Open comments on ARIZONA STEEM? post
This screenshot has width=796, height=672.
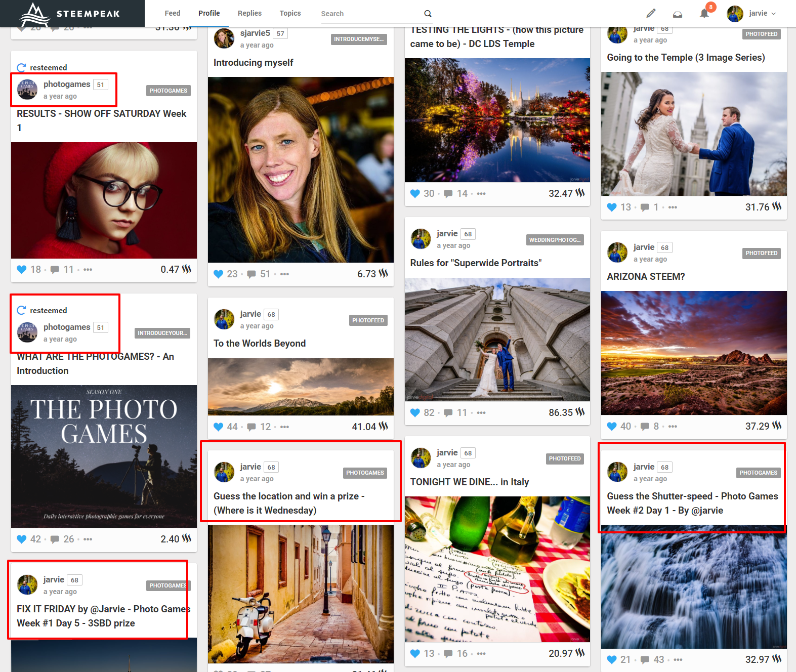pyautogui.click(x=645, y=427)
